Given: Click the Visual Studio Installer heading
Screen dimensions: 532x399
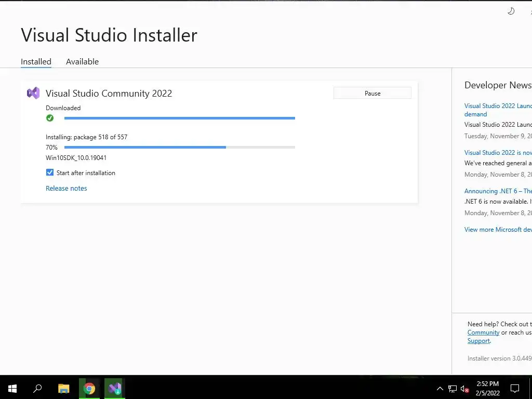Looking at the screenshot, I should pyautogui.click(x=109, y=35).
